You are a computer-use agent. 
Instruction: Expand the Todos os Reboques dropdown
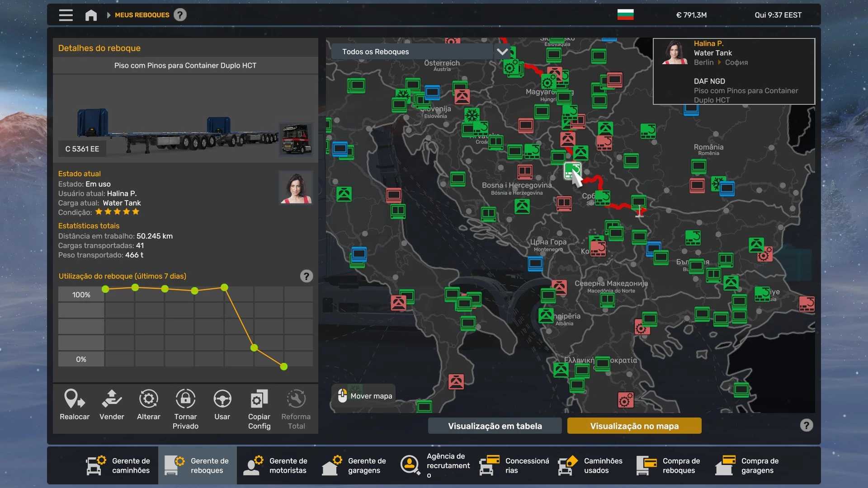point(502,52)
